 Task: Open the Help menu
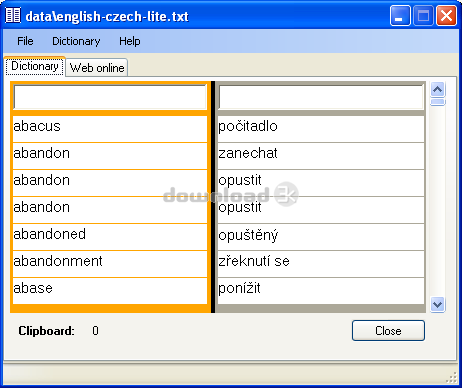point(130,41)
